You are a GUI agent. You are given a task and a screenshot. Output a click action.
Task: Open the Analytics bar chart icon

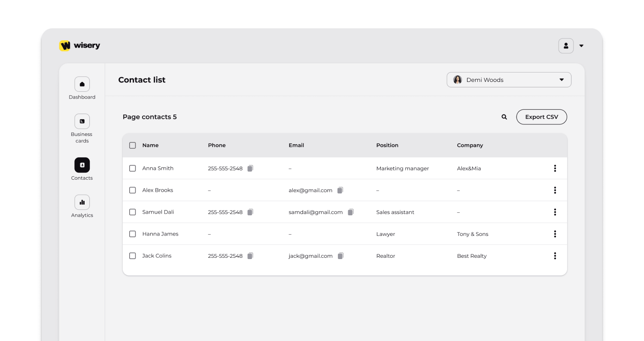coord(82,202)
